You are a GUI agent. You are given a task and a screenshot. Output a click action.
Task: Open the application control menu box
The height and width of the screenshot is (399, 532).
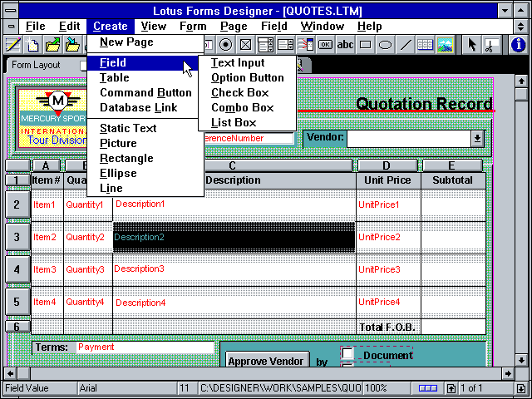tap(11, 11)
